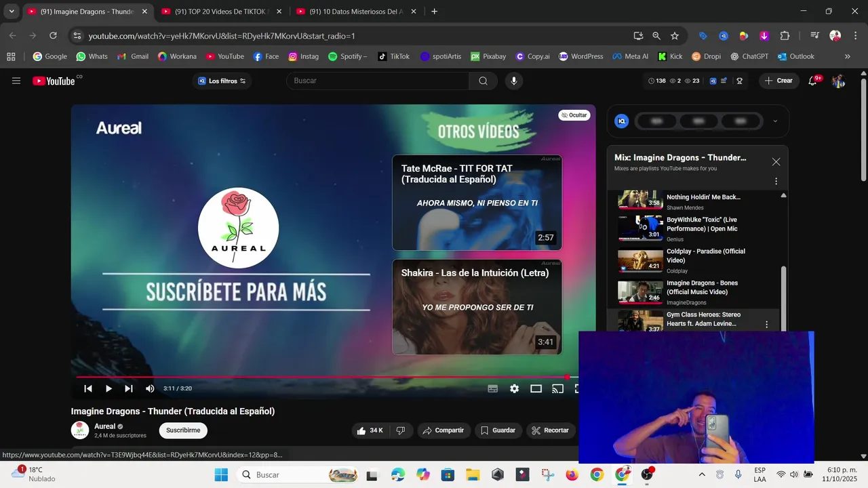
Task: Expand the IQ panel chevron
Action: tap(775, 121)
